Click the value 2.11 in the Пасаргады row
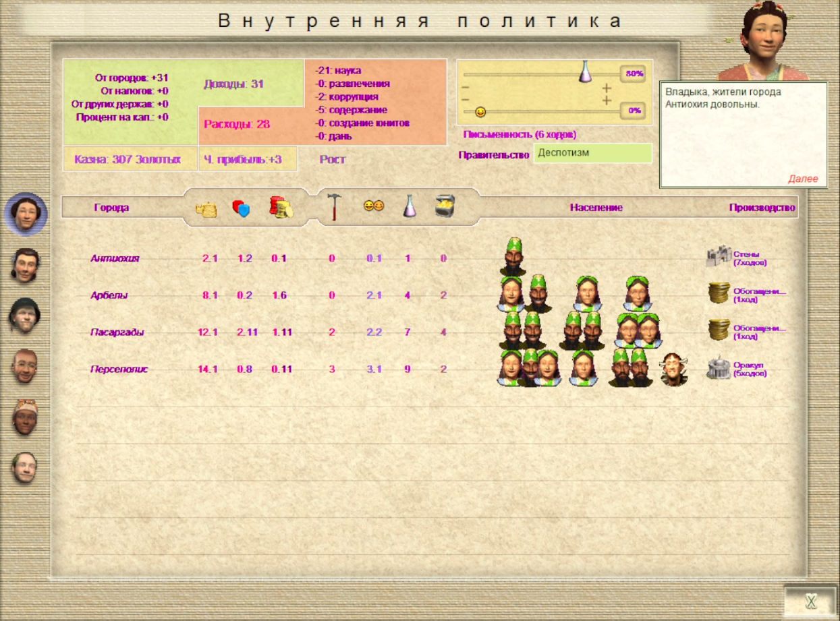Screen dimensions: 840x621 pyautogui.click(x=247, y=332)
